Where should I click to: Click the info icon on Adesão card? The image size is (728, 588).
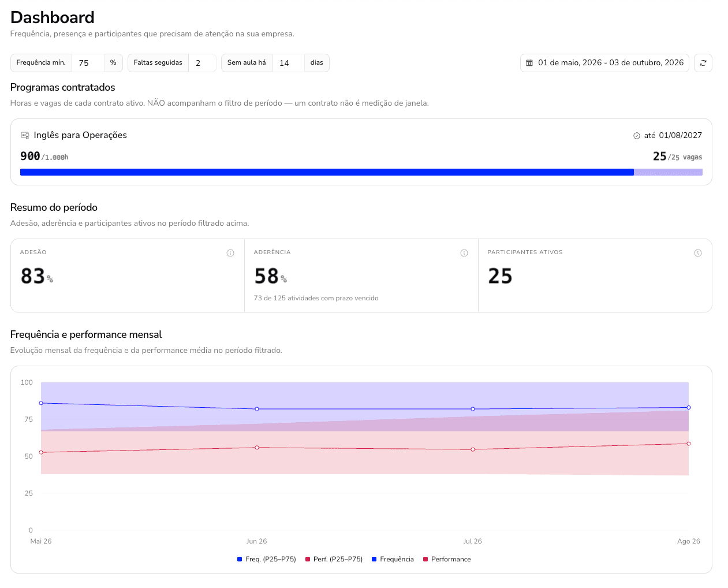click(230, 253)
